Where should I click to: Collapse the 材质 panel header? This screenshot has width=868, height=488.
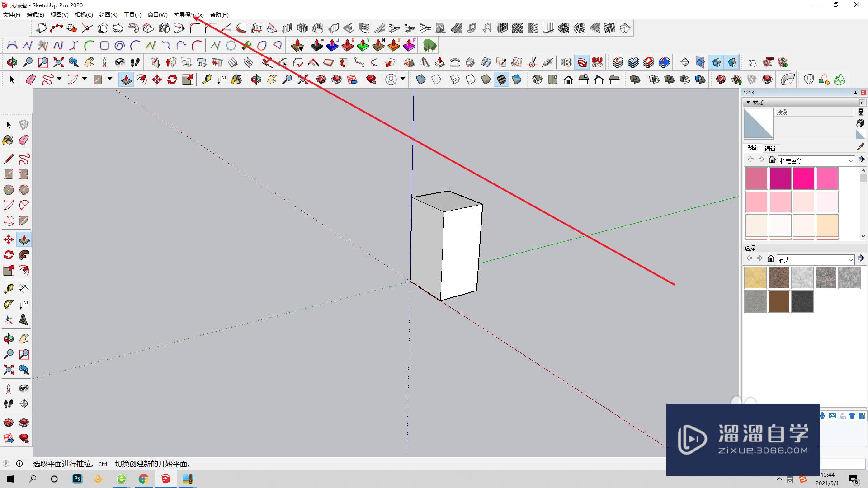point(803,103)
